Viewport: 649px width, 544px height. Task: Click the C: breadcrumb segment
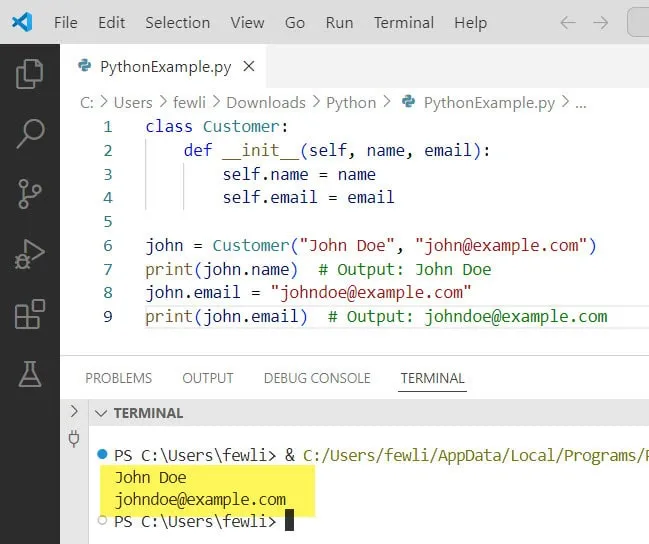pos(87,103)
